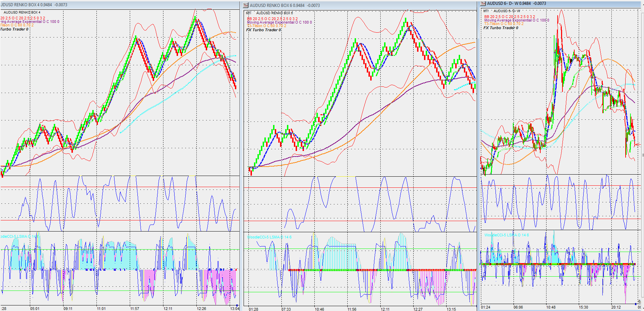Click the 06:06 time label on the time axis
This screenshot has width=644, height=311.
(x=518, y=307)
